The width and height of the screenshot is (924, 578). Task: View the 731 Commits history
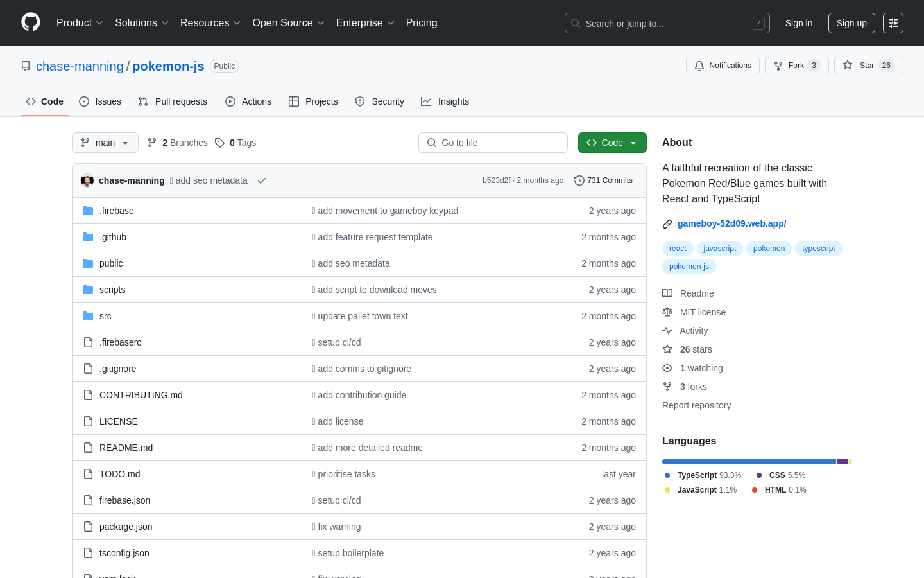[x=603, y=180]
